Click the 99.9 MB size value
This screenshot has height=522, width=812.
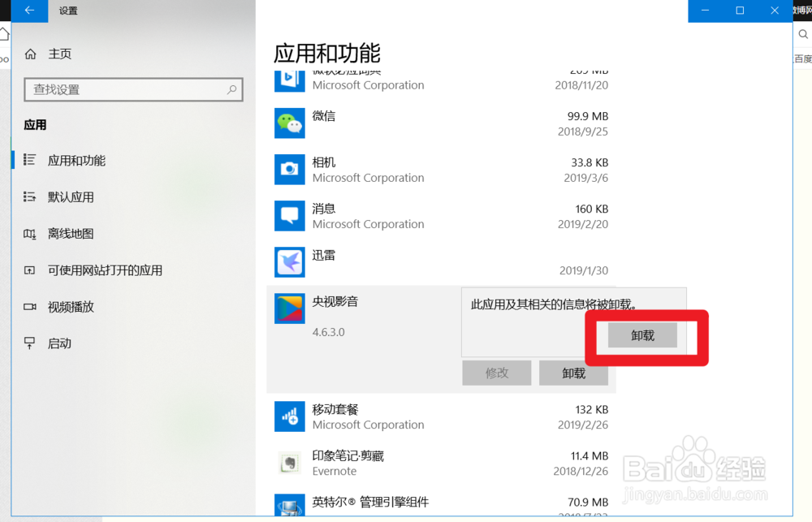click(588, 116)
